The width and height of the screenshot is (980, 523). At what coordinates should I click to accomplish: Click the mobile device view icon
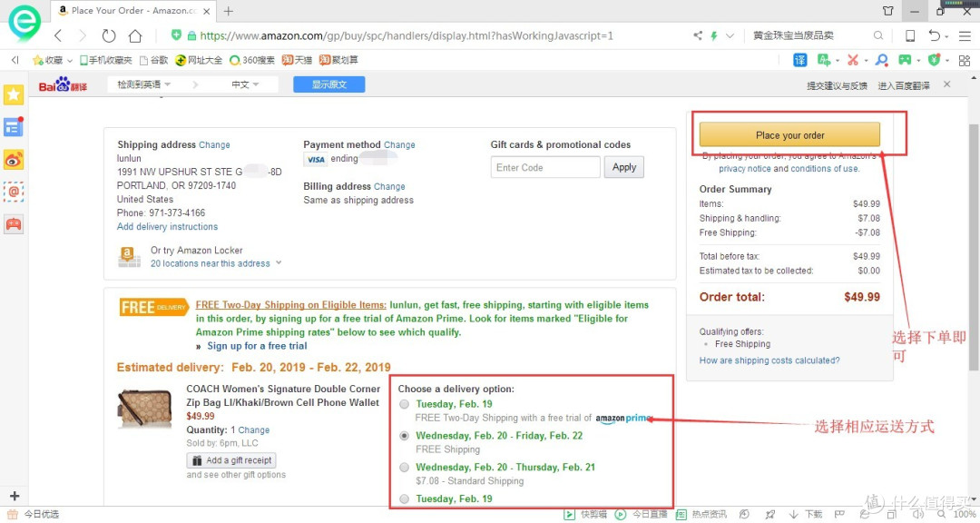[x=910, y=35]
